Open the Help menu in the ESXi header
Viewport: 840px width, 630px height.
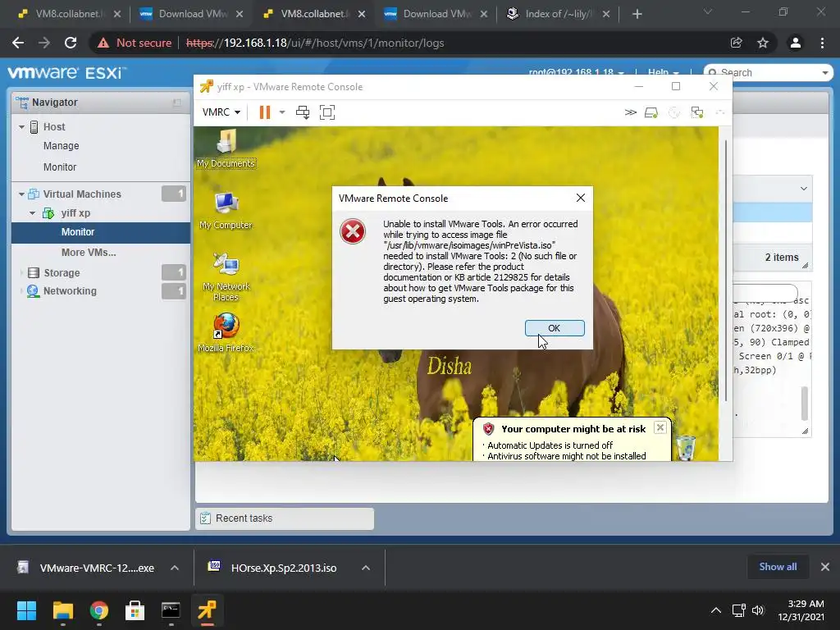pos(663,72)
